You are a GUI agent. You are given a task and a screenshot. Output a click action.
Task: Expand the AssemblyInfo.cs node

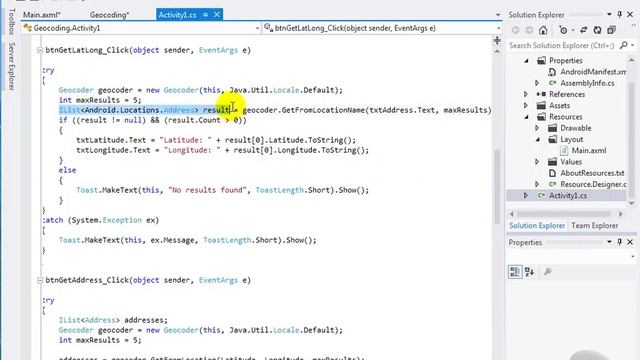click(537, 83)
